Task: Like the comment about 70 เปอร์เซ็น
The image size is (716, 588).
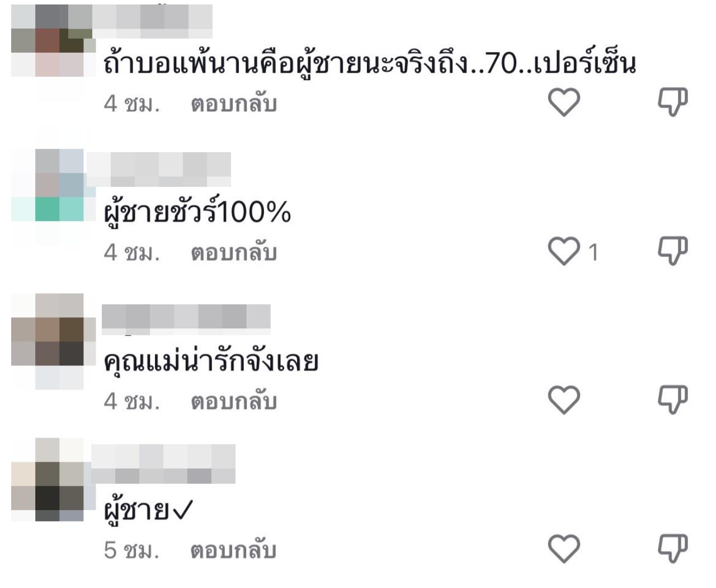Action: coord(563,102)
